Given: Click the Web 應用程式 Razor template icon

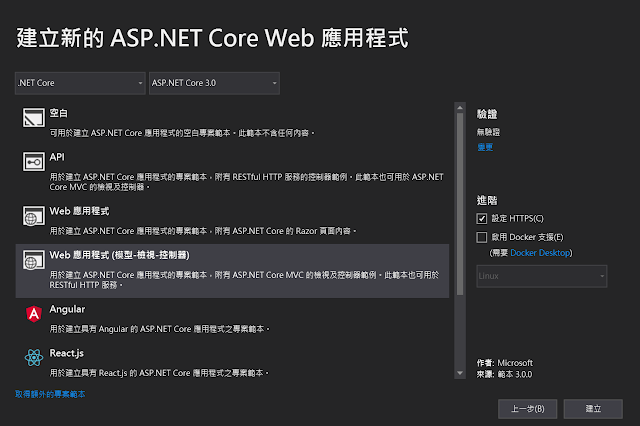Looking at the screenshot, I should click(33, 215).
